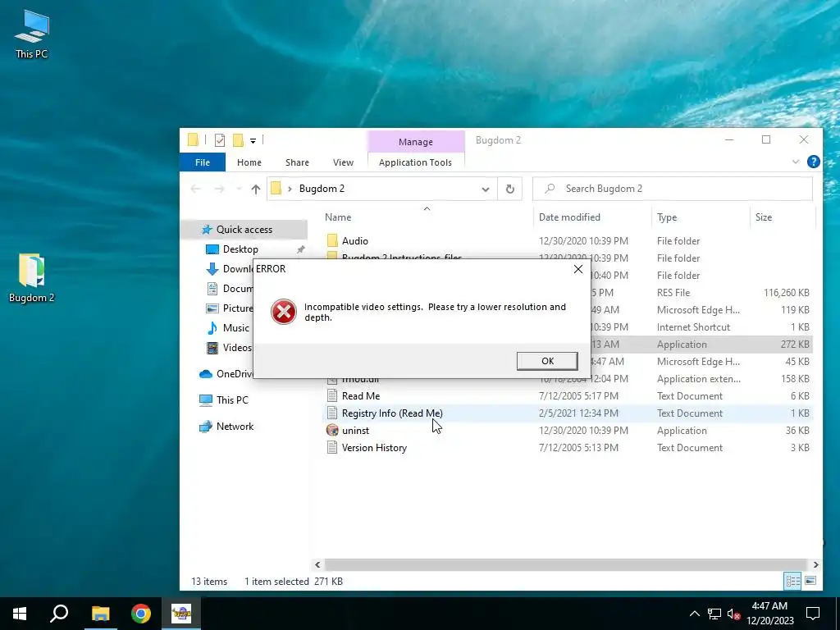The image size is (840, 630).
Task: Switch to the View ribbon tab
Action: point(343,162)
